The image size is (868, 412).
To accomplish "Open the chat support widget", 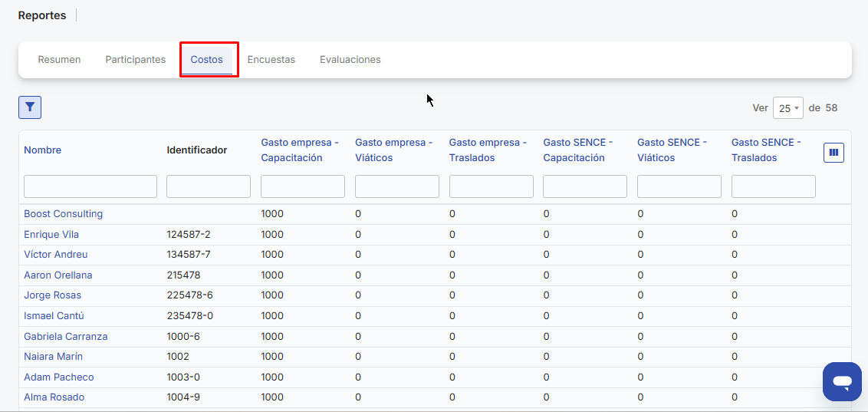I will point(842,381).
